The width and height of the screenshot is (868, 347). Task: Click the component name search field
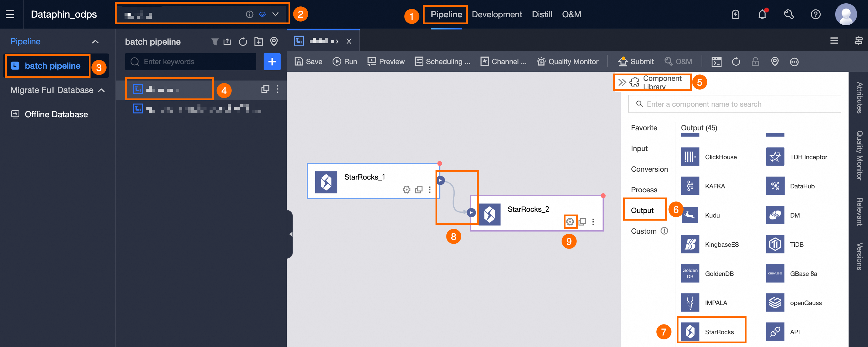coord(735,104)
